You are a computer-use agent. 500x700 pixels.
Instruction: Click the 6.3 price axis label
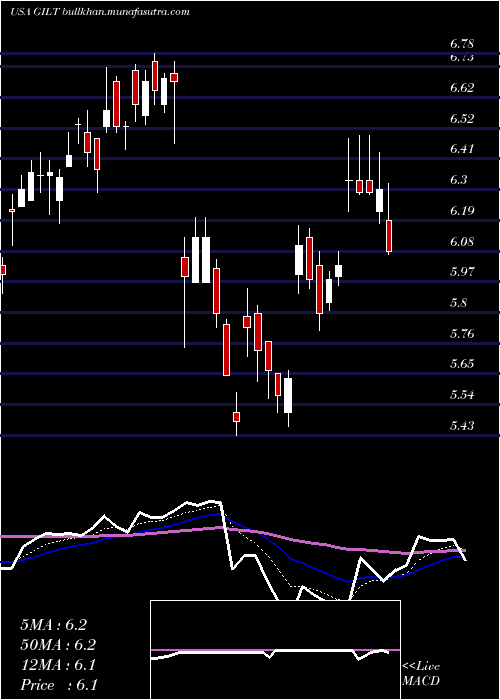pos(459,180)
